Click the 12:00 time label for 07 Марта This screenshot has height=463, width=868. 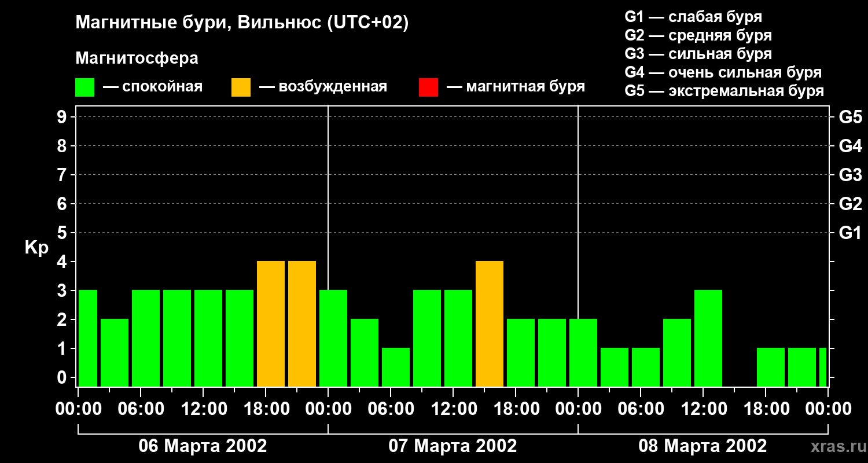pos(453,409)
